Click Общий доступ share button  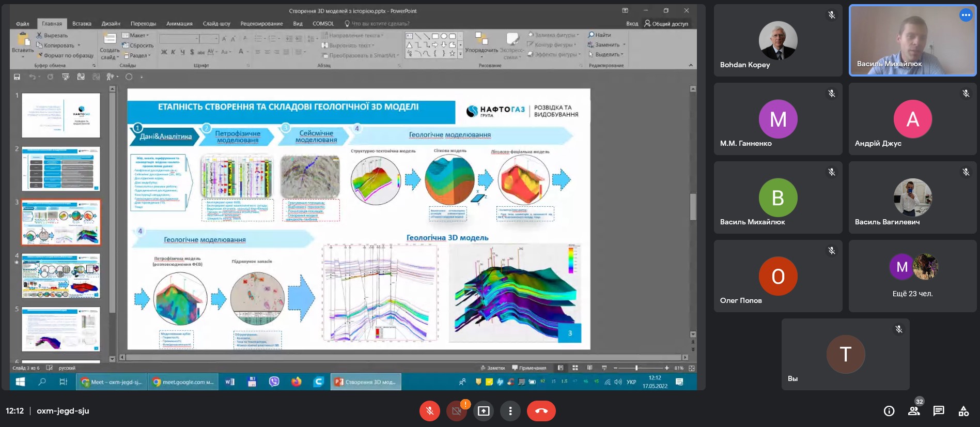(666, 24)
